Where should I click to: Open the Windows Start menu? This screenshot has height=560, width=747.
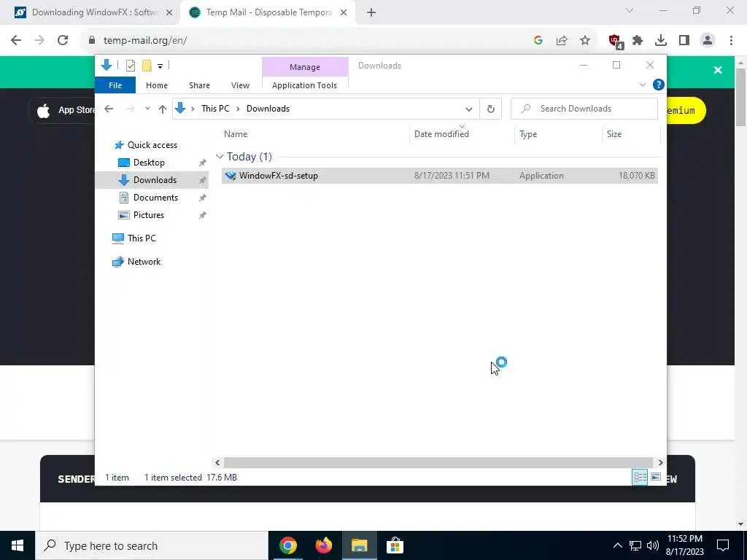coord(18,545)
